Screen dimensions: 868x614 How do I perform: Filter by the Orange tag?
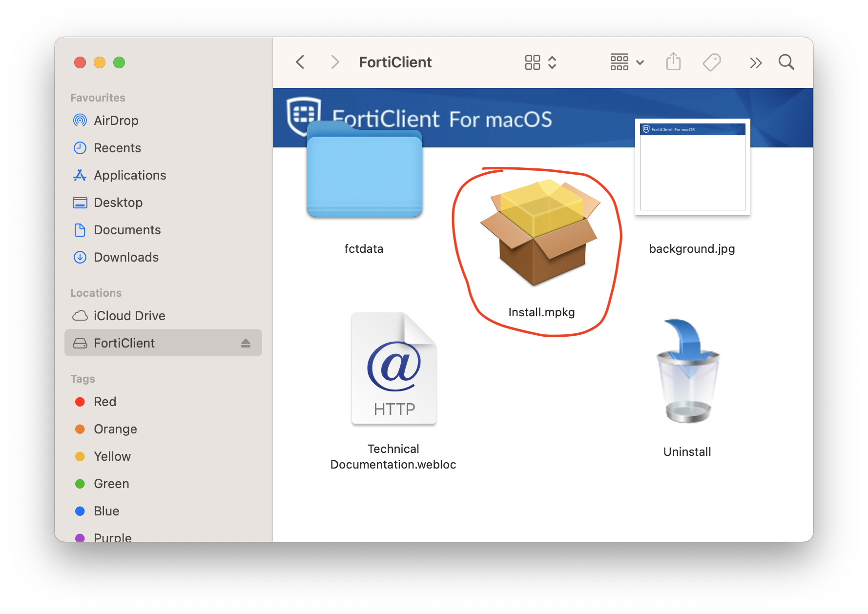(163, 429)
